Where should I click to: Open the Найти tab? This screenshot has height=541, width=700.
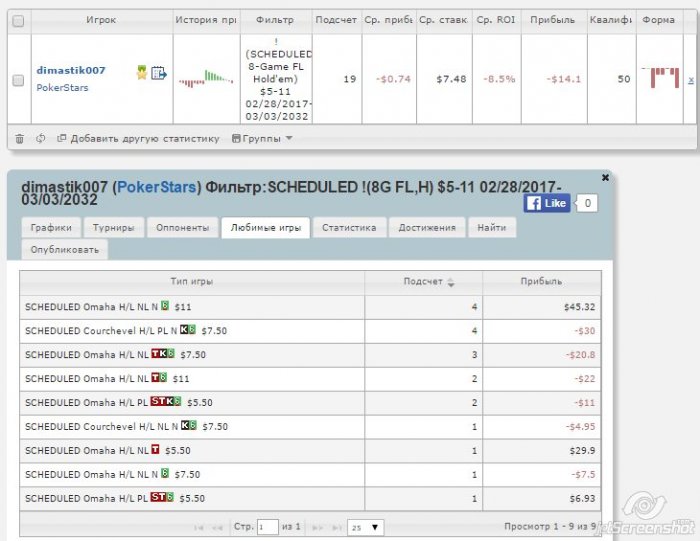(492, 228)
